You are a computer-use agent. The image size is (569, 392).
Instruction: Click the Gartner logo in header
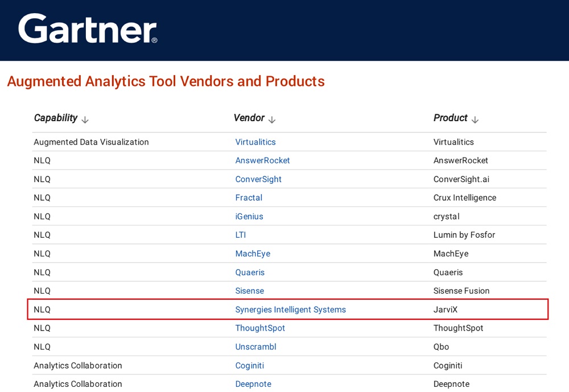coord(88,29)
